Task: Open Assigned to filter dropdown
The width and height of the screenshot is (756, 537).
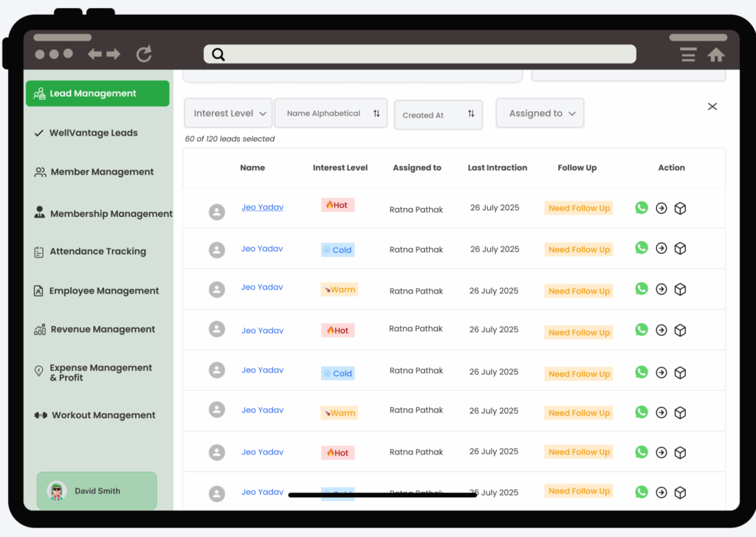Action: [540, 114]
